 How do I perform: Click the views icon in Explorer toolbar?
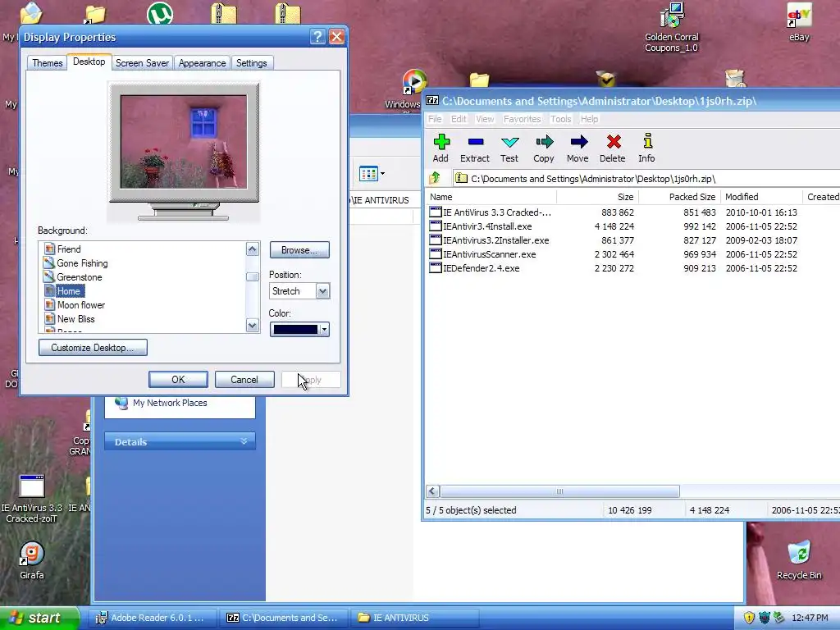(368, 174)
